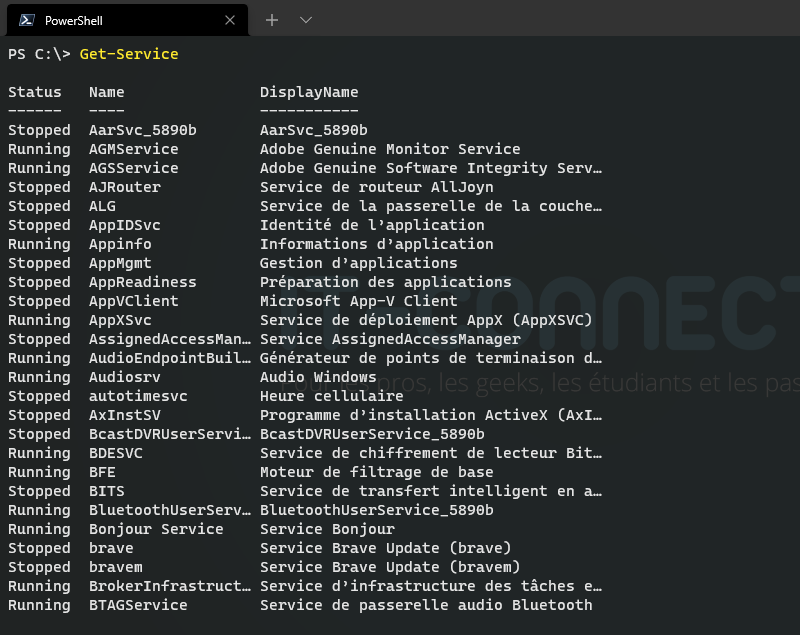Click the Adobe Genuine Monitor Service text

pyautogui.click(x=390, y=149)
